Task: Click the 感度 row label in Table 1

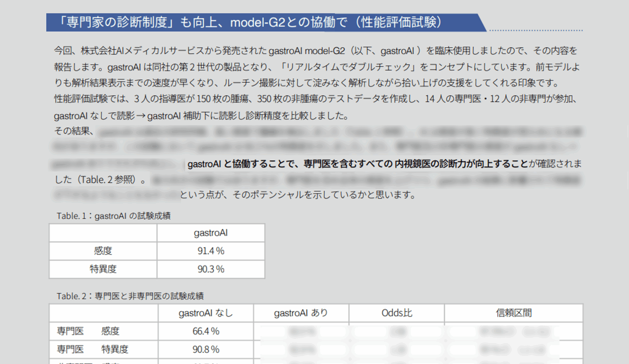Action: pyautogui.click(x=103, y=251)
